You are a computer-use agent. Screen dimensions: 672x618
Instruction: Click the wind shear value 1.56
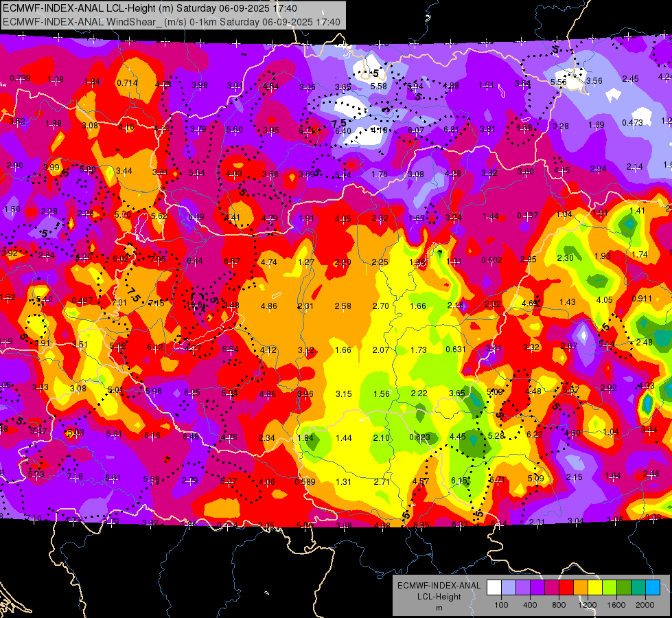[382, 393]
